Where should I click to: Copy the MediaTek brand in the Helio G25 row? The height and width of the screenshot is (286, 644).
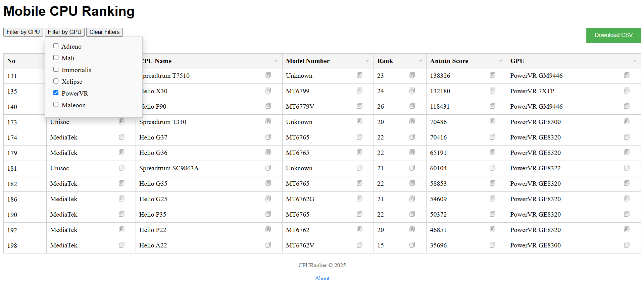121,199
